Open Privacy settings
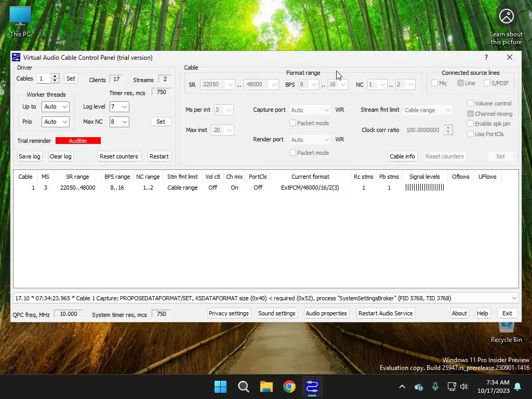The height and width of the screenshot is (399, 532). click(229, 313)
